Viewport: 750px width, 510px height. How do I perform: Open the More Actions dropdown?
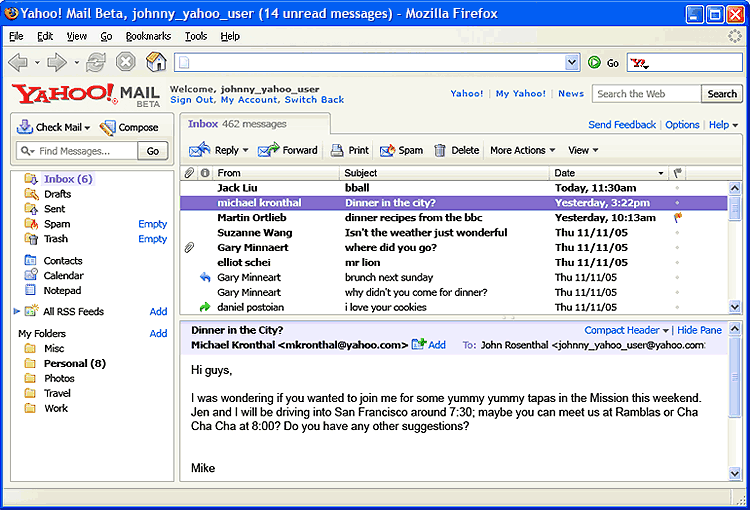(522, 150)
